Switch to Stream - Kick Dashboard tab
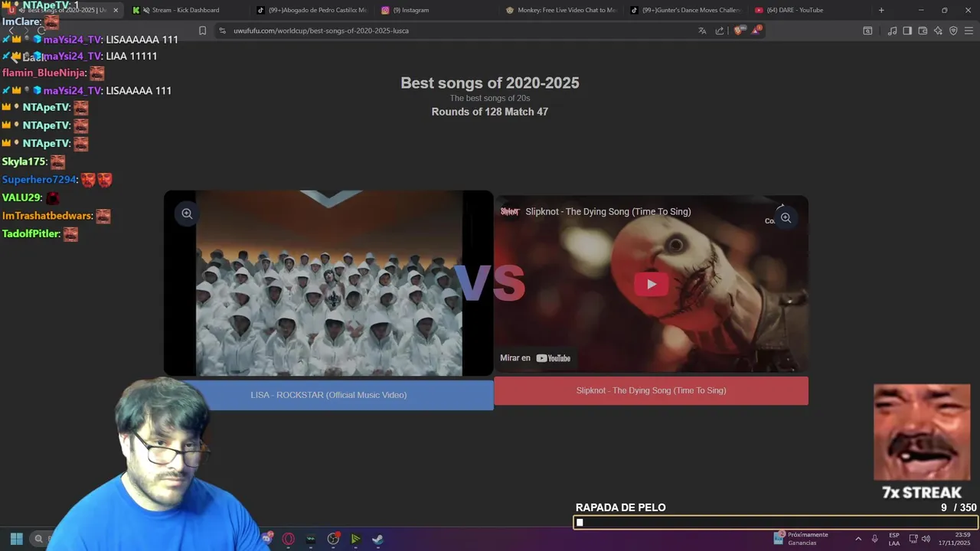 185,10
